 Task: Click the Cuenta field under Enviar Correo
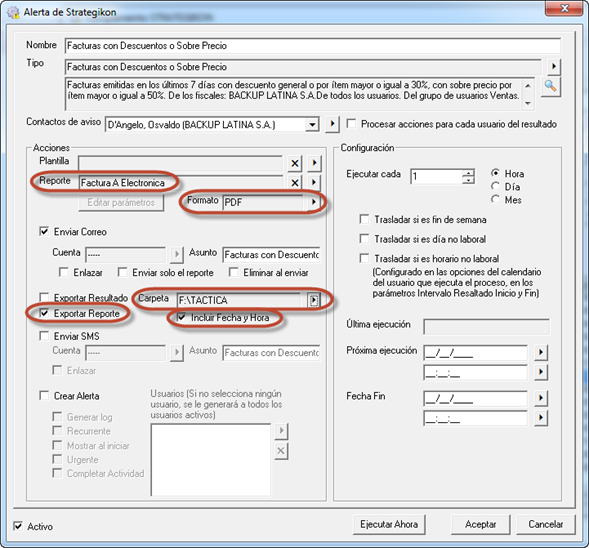125,255
